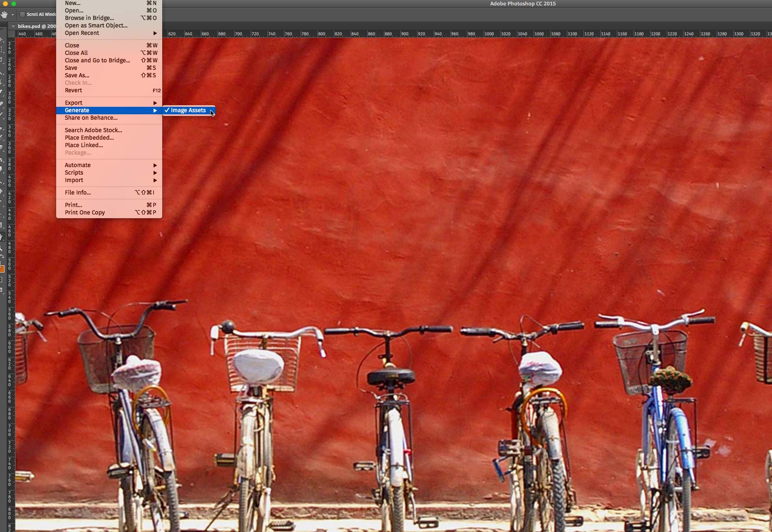Screen dimensions: 772x532
Task: Choose Place Embedded…
Action: tap(109, 138)
